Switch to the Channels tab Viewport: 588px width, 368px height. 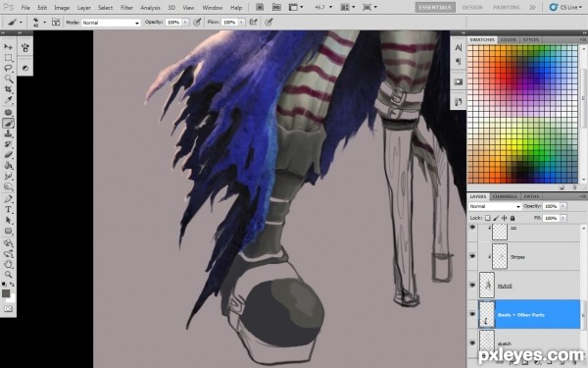[x=505, y=196]
